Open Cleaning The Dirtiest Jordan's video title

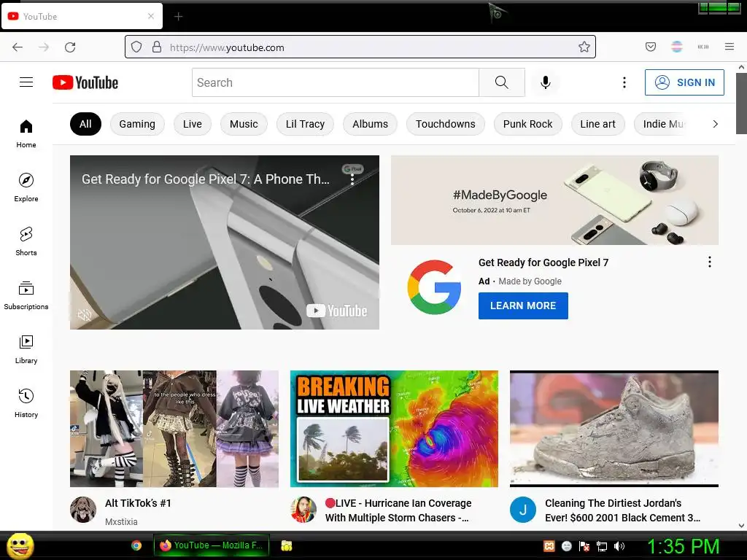click(x=623, y=510)
